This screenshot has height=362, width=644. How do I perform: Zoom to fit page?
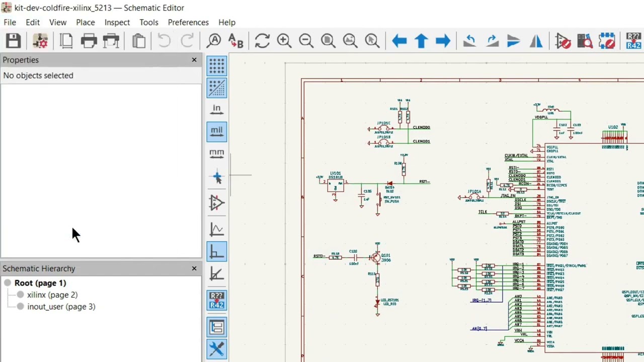[x=328, y=41]
